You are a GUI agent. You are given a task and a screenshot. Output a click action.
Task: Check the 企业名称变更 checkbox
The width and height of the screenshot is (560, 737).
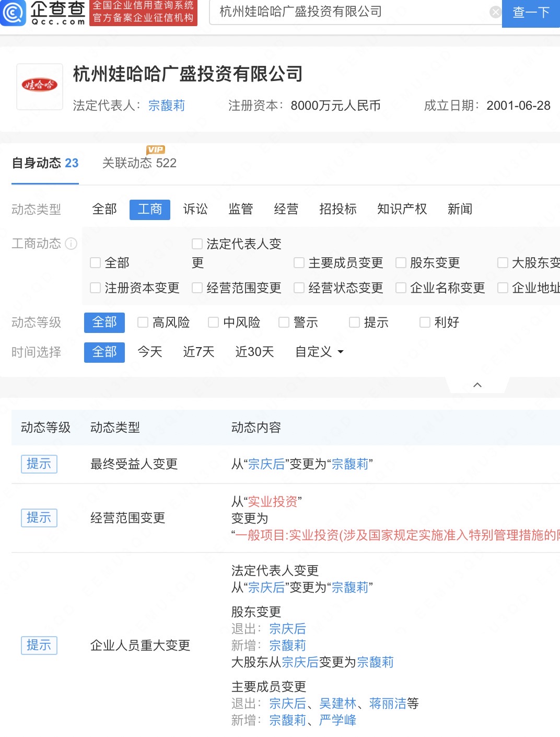[x=401, y=287]
